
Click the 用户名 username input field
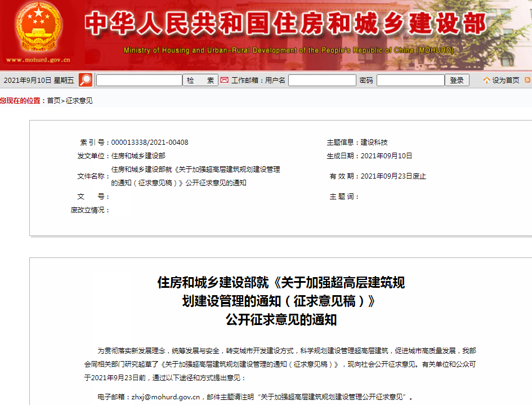click(322, 81)
